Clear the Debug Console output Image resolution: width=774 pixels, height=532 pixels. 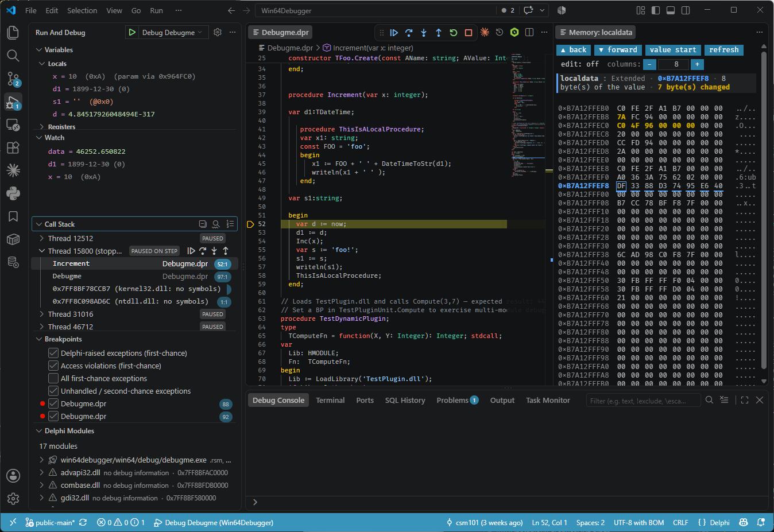724,401
